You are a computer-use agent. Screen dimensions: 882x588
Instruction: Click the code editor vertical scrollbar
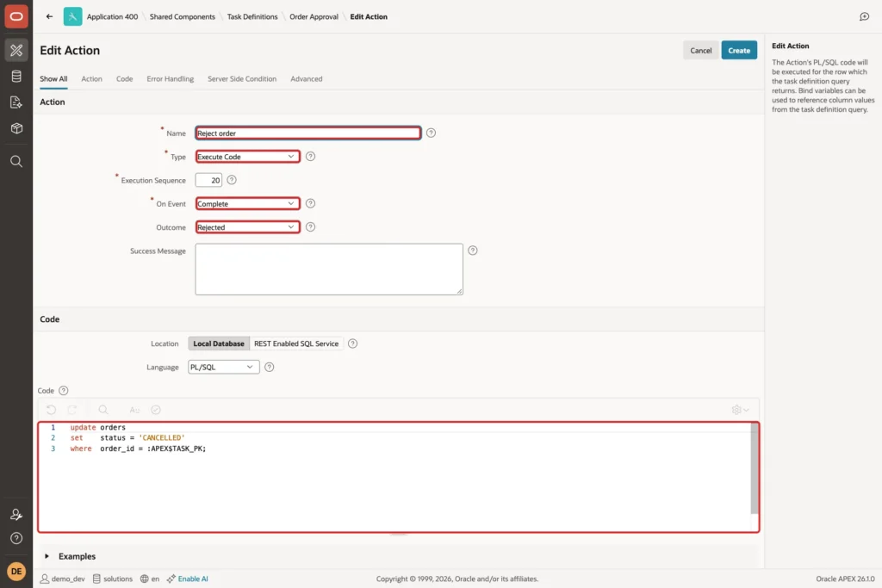[755, 468]
